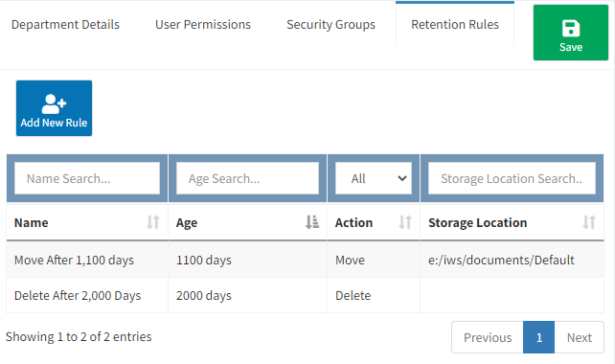This screenshot has height=364, width=615.
Task: Go to Security Groups tab
Action: [x=330, y=24]
